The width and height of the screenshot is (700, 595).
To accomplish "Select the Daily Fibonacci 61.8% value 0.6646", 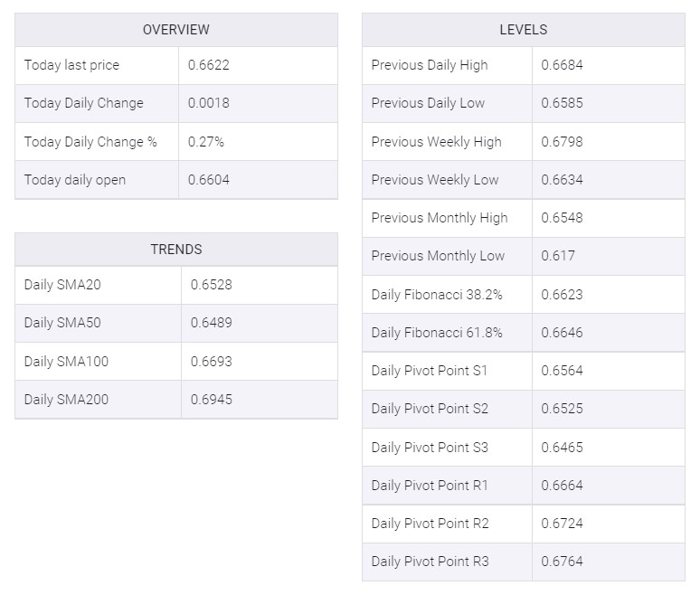I will 562,333.
